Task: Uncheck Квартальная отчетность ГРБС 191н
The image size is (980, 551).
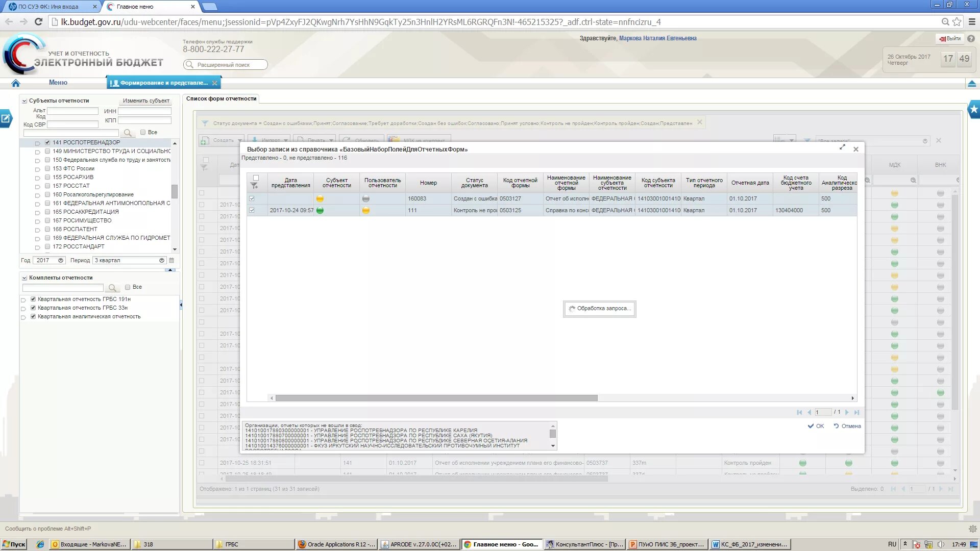Action: (33, 299)
